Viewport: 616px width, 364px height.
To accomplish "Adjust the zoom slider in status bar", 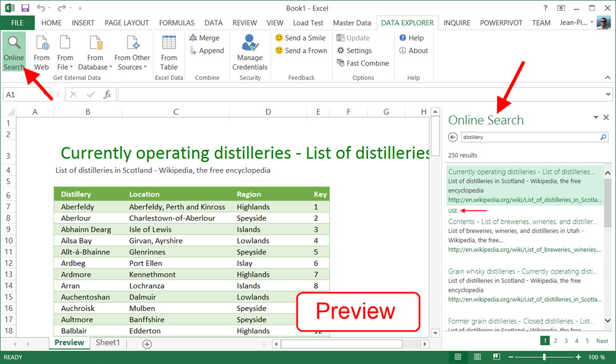I will 544,357.
